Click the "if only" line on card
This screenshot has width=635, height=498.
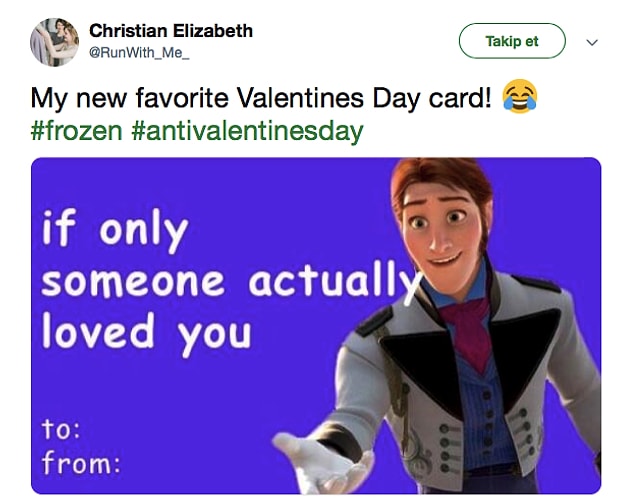click(115, 229)
